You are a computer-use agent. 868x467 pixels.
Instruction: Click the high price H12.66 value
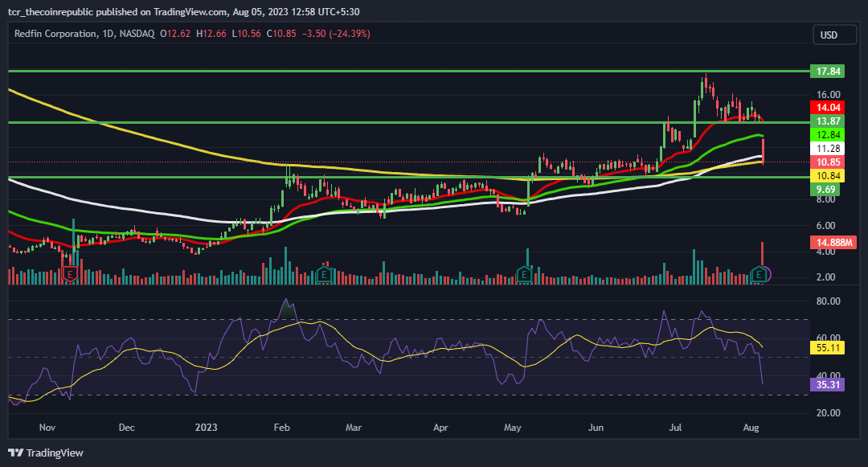(211, 34)
